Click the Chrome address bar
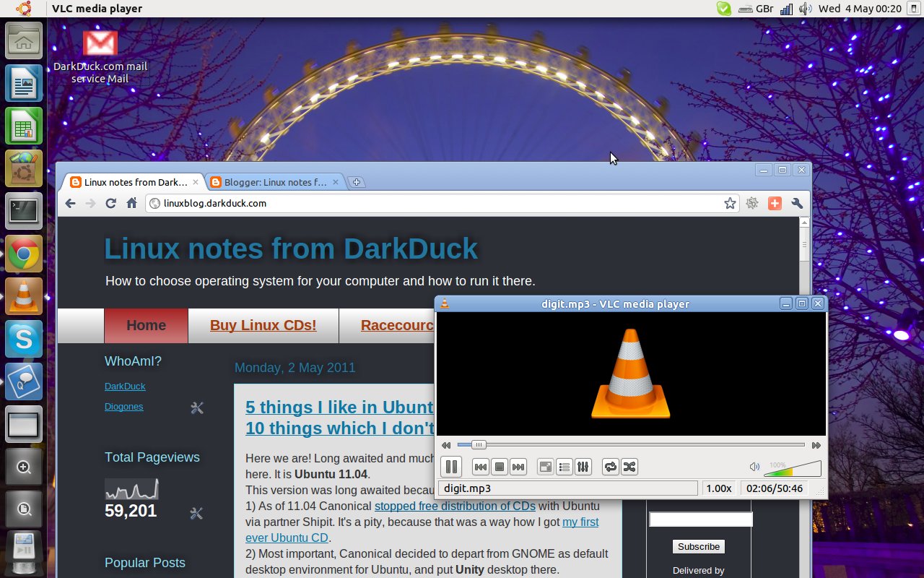 442,204
